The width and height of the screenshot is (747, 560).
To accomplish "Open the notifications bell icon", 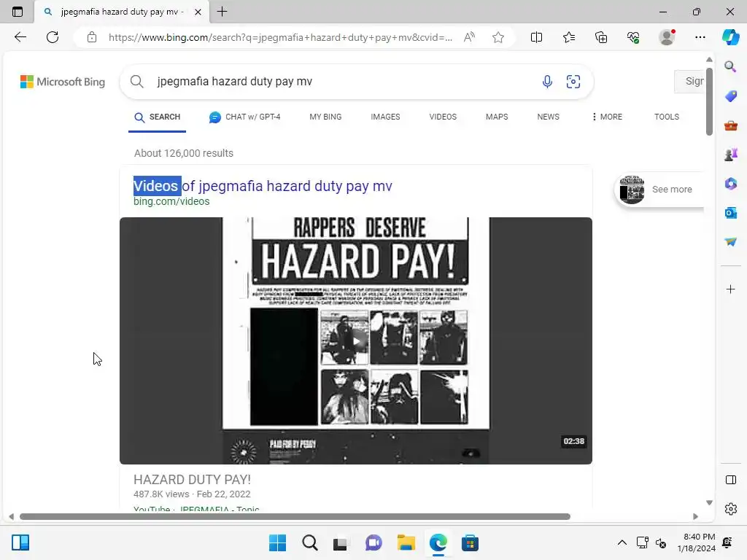I will point(727,542).
